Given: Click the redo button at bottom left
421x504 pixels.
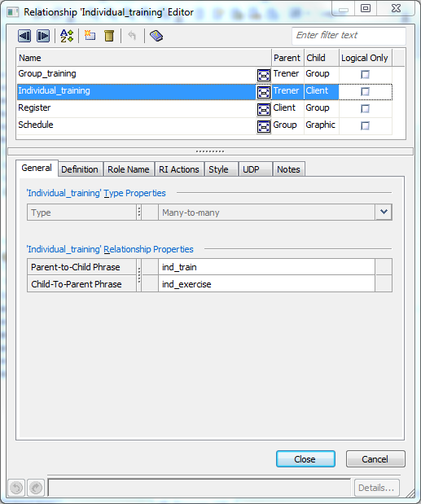Looking at the screenshot, I should pos(36,488).
